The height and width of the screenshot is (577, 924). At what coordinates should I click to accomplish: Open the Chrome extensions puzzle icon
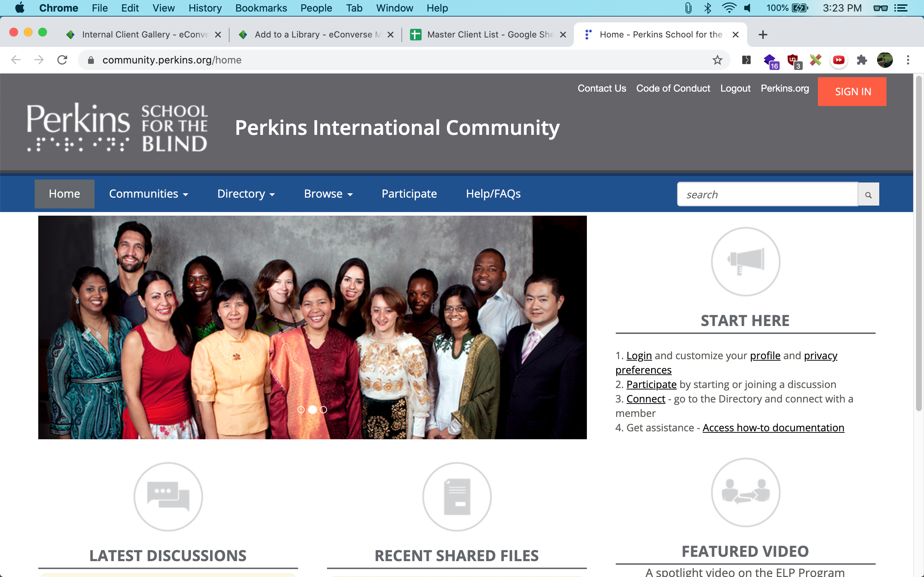(x=862, y=60)
